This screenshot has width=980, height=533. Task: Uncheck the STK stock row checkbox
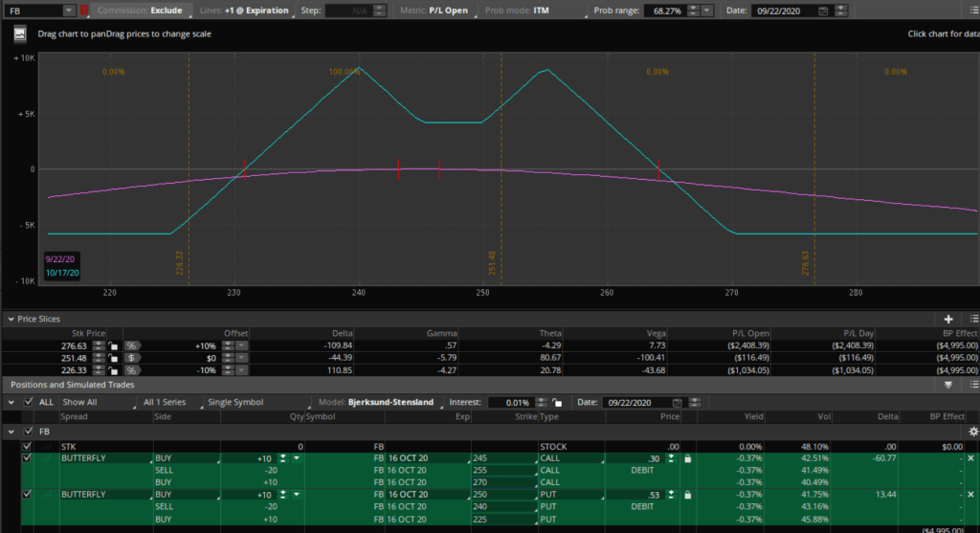(x=27, y=446)
